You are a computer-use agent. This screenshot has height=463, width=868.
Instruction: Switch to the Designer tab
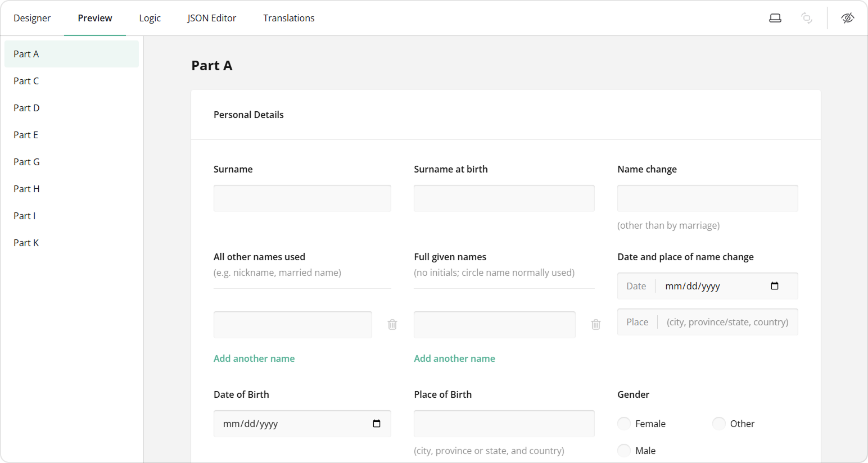(x=32, y=17)
